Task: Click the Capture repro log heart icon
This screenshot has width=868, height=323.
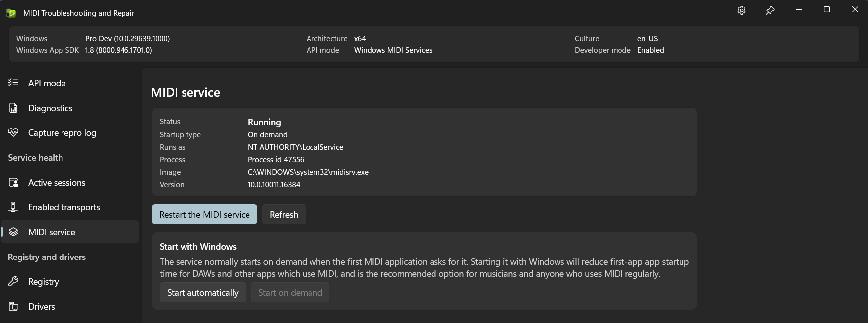Action: pyautogui.click(x=13, y=132)
